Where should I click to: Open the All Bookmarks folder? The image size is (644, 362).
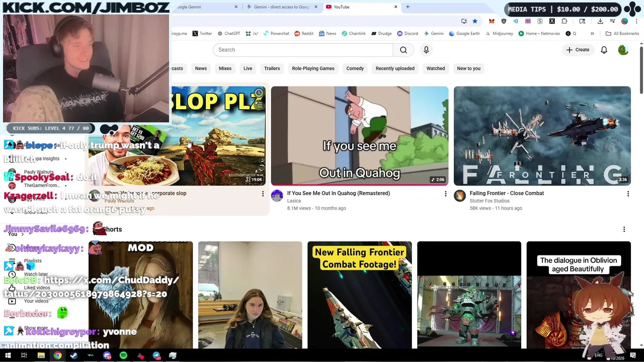pos(622,34)
